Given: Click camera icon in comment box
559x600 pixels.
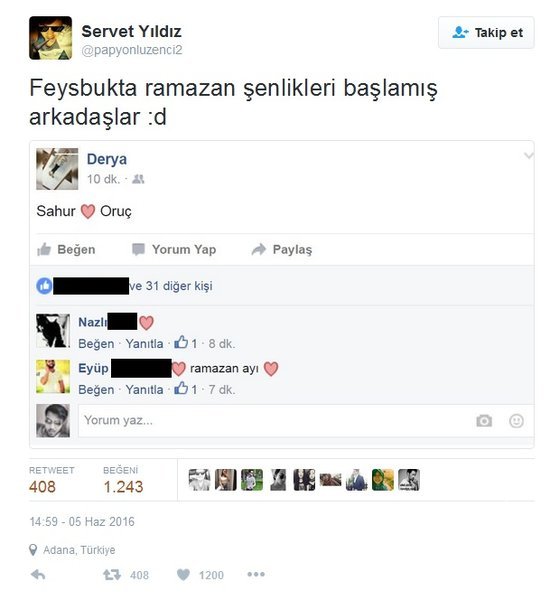Looking at the screenshot, I should (x=484, y=421).
